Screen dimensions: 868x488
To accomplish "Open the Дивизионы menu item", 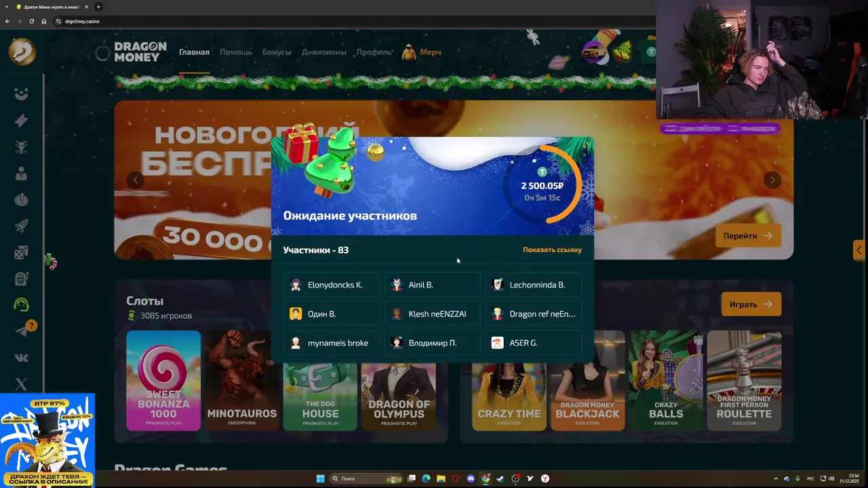I will point(324,52).
